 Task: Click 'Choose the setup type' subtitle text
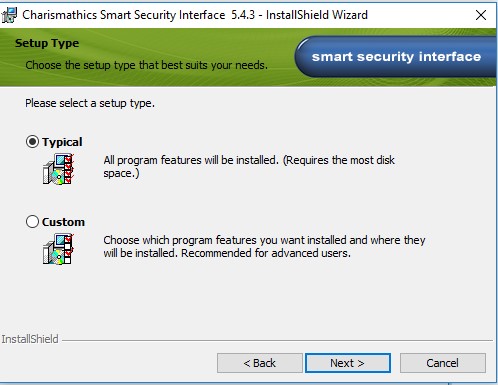click(147, 65)
